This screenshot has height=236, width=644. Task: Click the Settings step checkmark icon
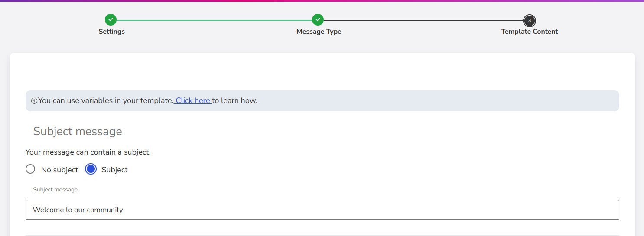click(111, 20)
